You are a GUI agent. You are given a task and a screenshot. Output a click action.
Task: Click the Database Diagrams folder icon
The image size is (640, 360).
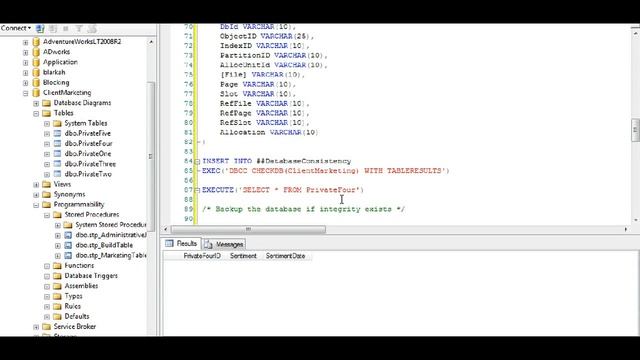point(47,103)
